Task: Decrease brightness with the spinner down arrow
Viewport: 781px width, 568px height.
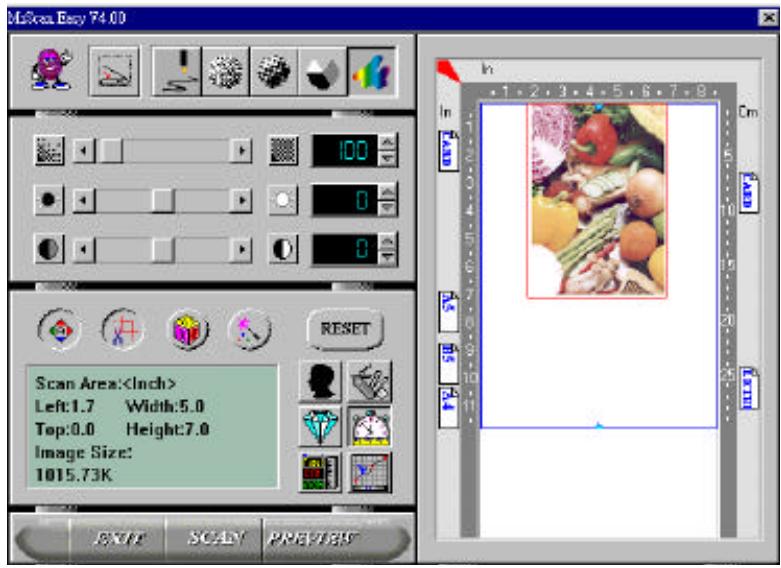Action: coord(388,208)
